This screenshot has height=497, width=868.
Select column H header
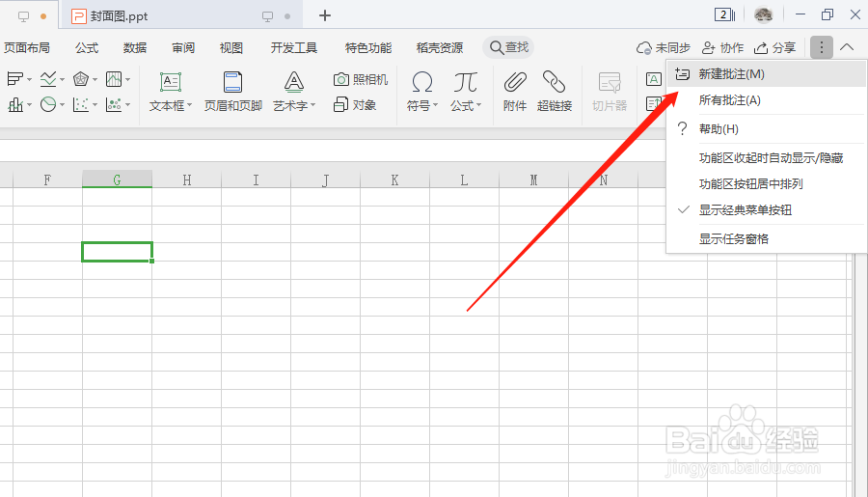click(x=186, y=179)
